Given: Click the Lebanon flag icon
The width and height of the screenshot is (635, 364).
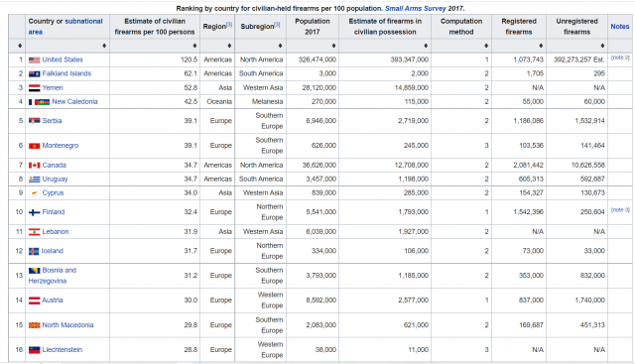Looking at the screenshot, I should tap(34, 232).
